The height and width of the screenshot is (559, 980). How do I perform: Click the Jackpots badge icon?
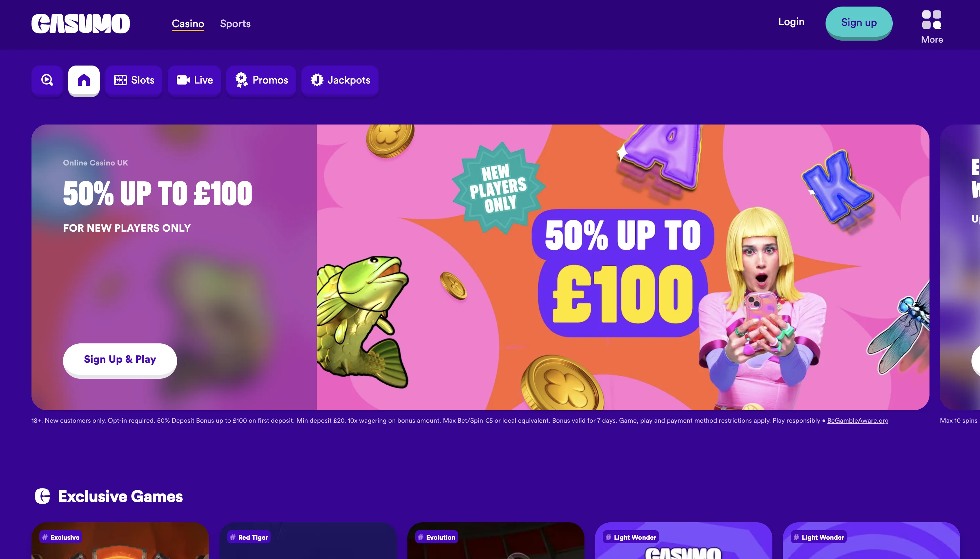pyautogui.click(x=317, y=80)
